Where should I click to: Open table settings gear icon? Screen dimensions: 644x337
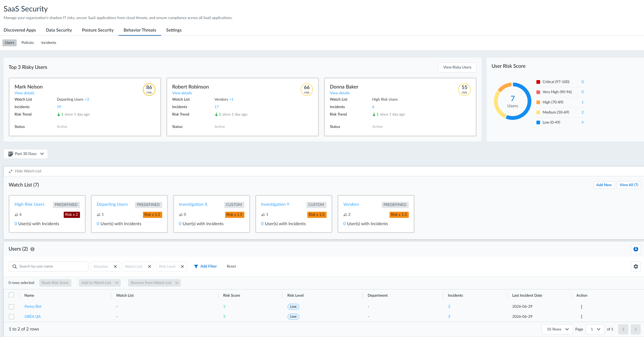(x=636, y=267)
